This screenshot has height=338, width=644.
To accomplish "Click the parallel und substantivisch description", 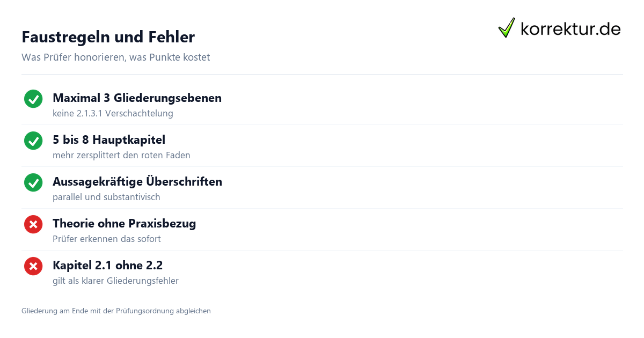I will [x=106, y=197].
